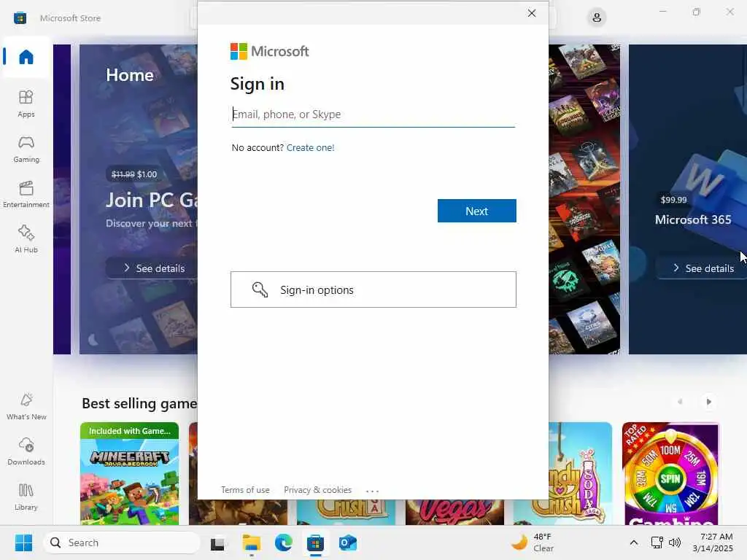Open the more options ellipsis in dialog footer
Screen dimensions: 747x560
point(372,491)
